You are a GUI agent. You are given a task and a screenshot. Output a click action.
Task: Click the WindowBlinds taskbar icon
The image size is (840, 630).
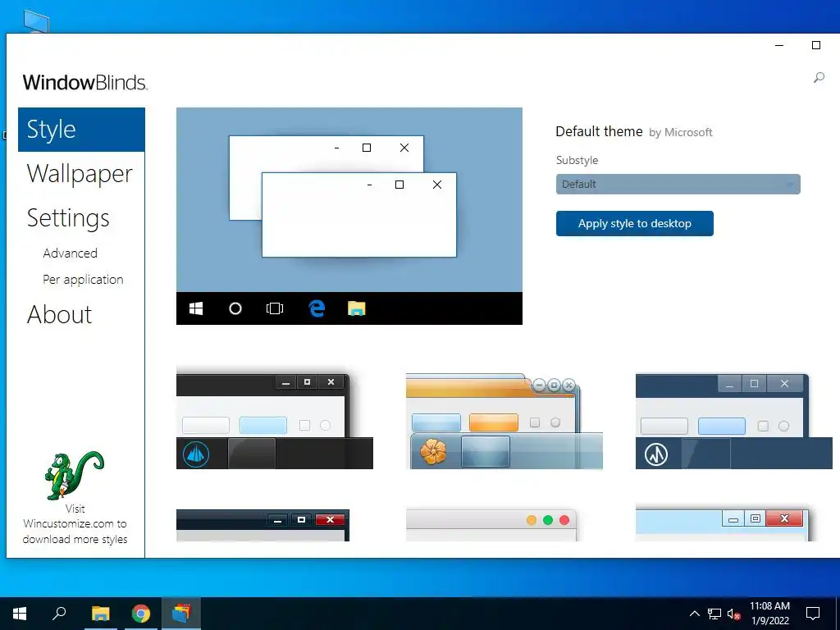tap(181, 614)
